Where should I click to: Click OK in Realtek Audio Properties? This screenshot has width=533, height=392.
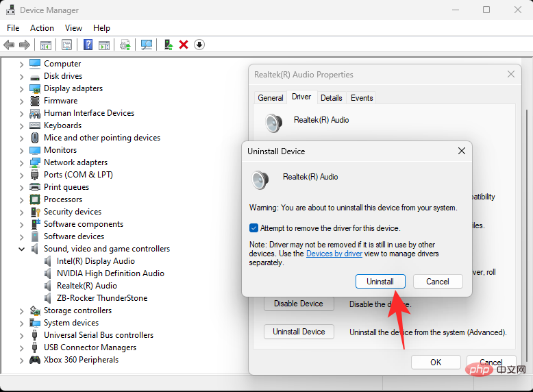point(436,362)
